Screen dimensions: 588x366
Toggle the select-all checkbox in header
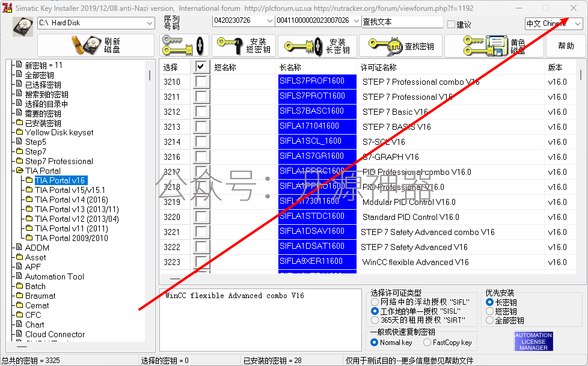coord(201,67)
